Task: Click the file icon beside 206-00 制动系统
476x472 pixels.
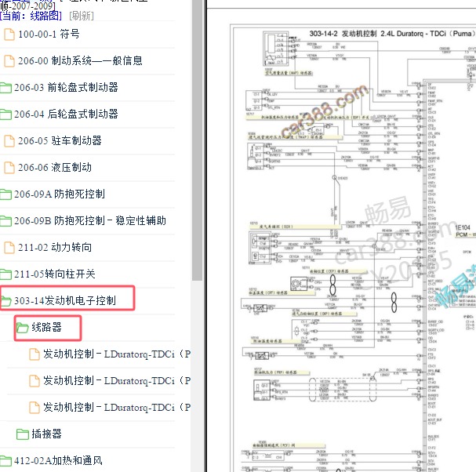Action: [x=9, y=61]
